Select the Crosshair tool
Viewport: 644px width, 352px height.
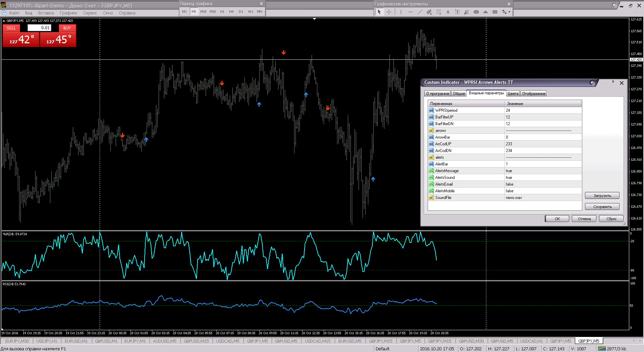[389, 12]
